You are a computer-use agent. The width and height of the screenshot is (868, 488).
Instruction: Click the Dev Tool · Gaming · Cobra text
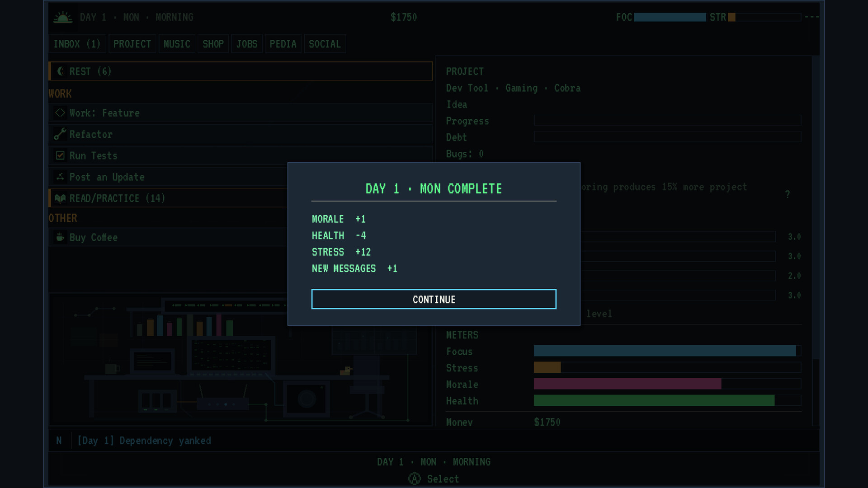pyautogui.click(x=513, y=88)
